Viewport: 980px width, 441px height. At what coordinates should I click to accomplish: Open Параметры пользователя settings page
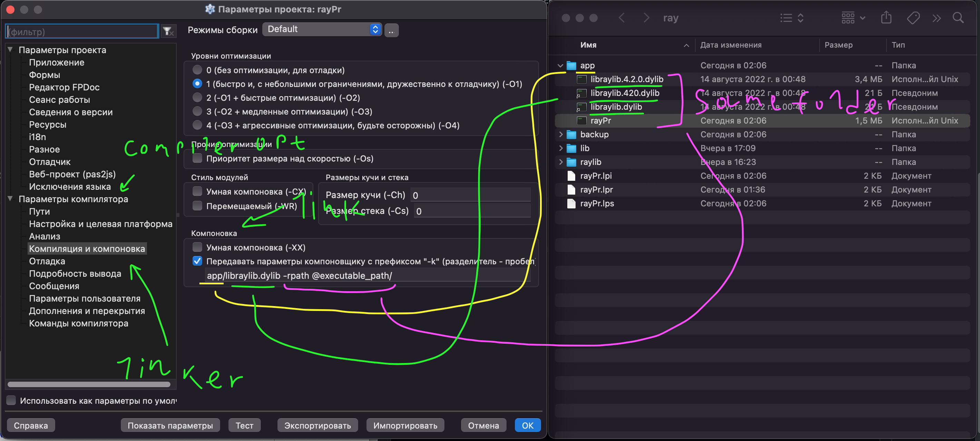(x=85, y=299)
